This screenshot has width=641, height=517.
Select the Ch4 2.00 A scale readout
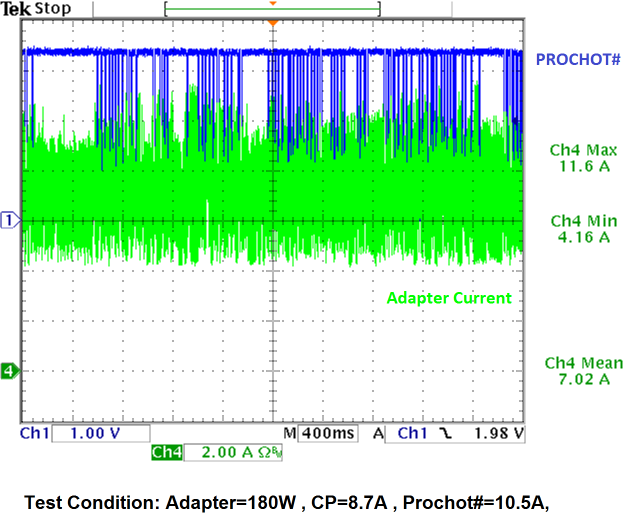coord(233,452)
